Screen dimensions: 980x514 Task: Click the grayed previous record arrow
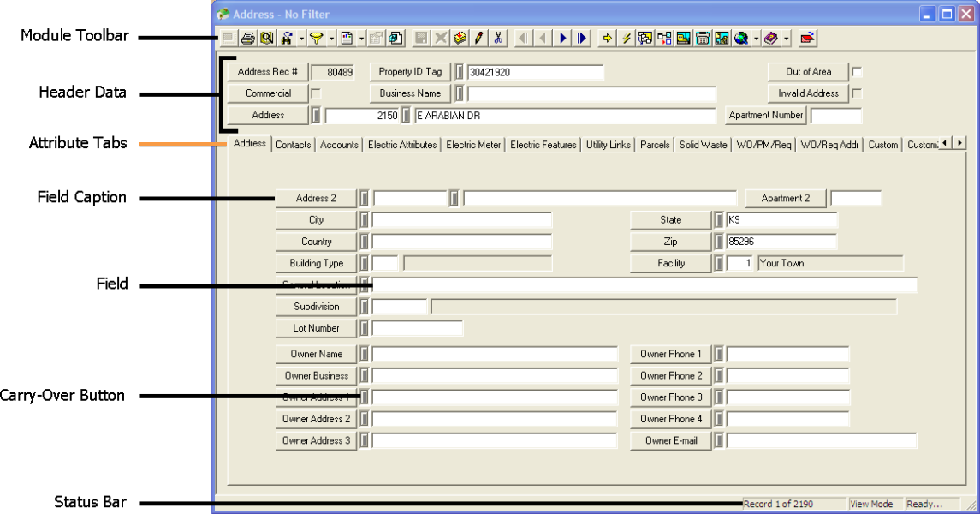point(543,39)
